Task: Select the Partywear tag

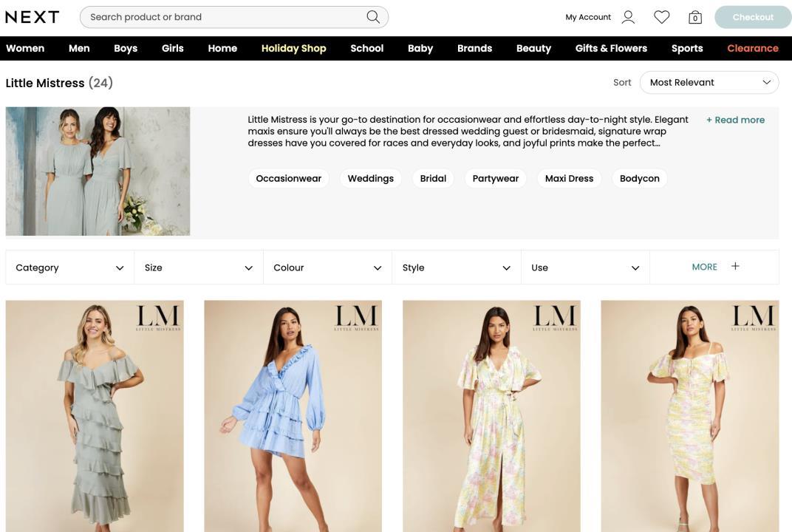Action: point(496,178)
